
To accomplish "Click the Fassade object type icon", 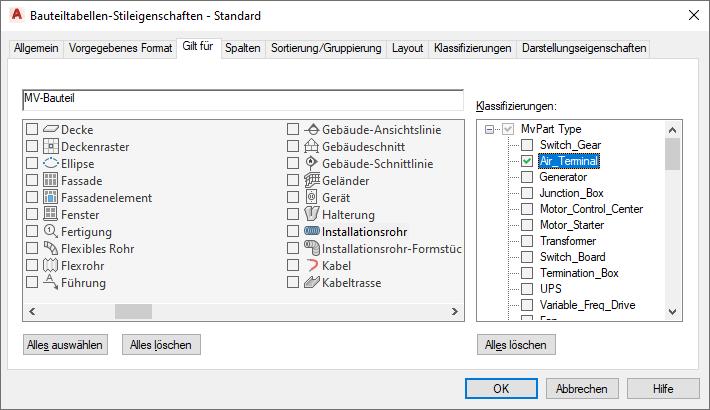I will [51, 181].
